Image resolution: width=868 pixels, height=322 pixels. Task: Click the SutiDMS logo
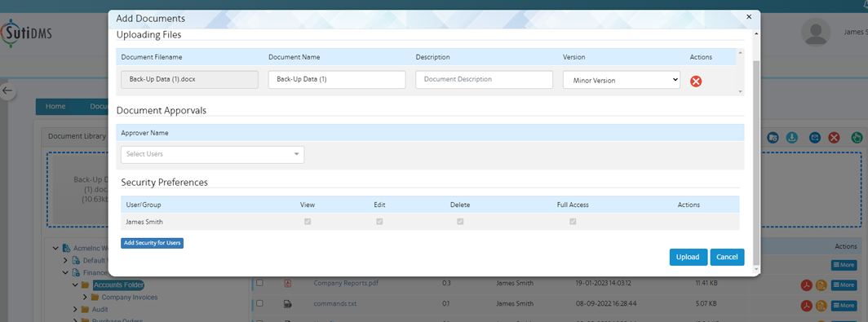click(x=27, y=33)
